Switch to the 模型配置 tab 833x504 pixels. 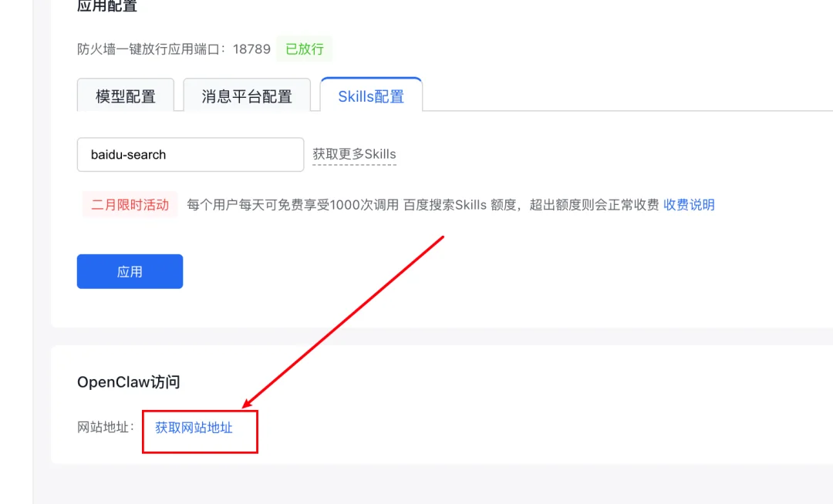pos(126,95)
